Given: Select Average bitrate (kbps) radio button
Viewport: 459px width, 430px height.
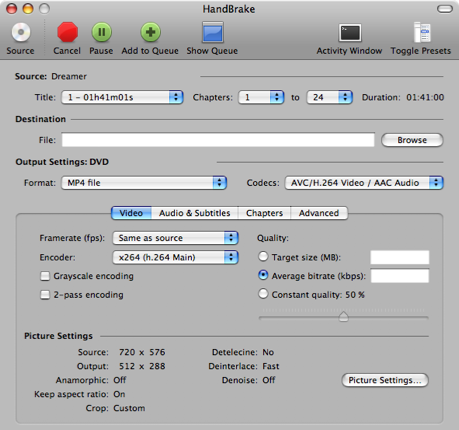Looking at the screenshot, I should point(263,275).
